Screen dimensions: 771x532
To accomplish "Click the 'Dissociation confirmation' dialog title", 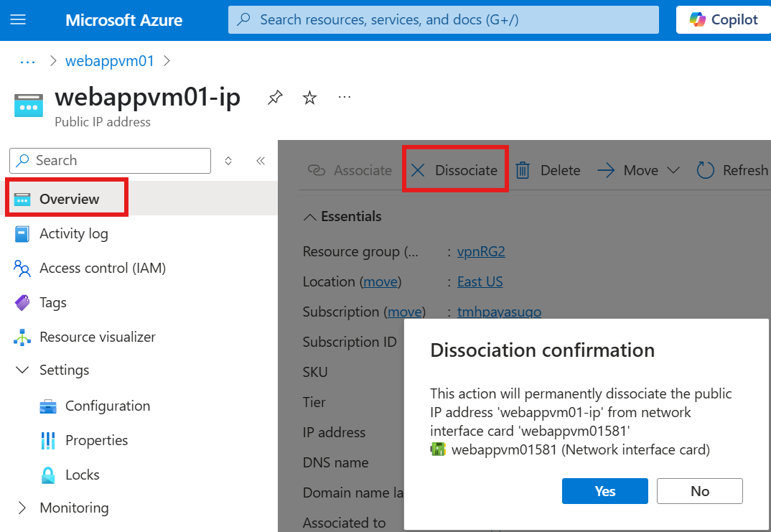I will click(542, 350).
